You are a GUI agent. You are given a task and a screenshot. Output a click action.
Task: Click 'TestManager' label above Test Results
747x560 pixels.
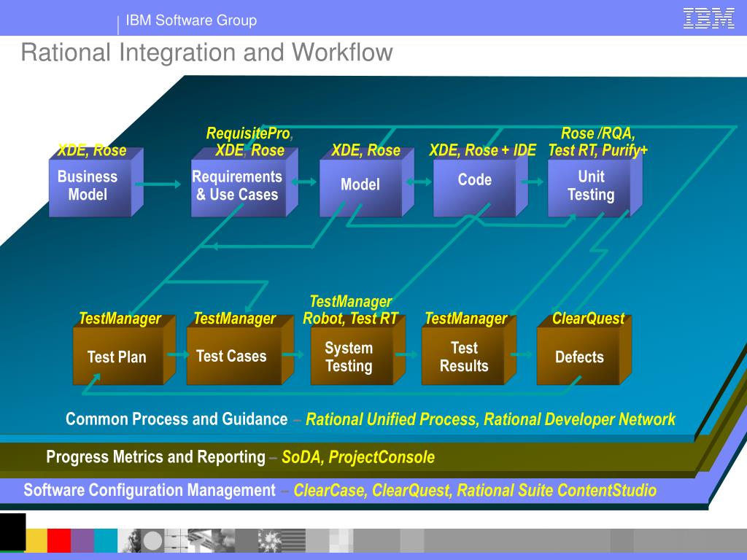point(466,319)
